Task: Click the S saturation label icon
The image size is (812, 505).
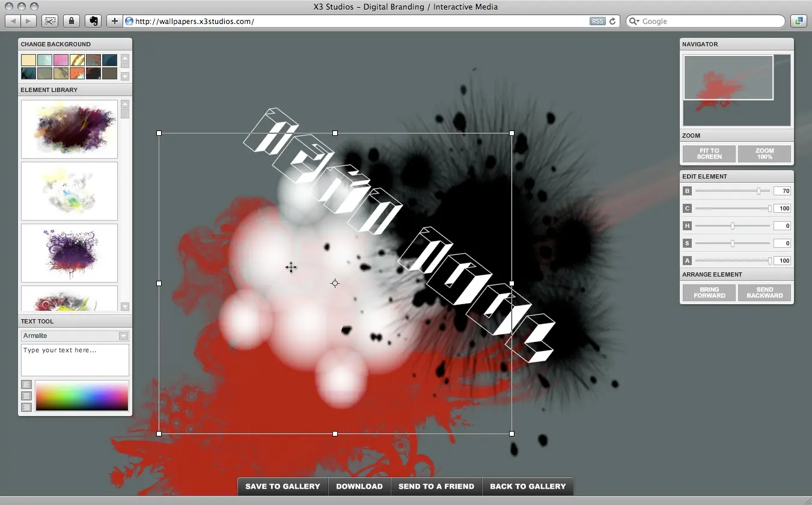Action: coord(688,243)
